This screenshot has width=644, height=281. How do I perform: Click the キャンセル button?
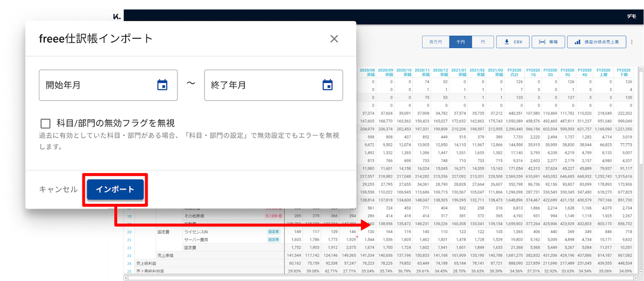click(x=58, y=189)
